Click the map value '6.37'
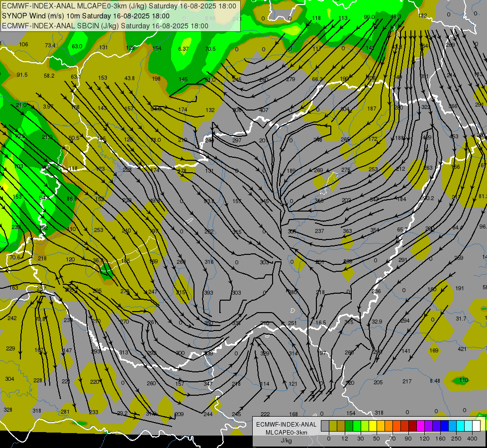 183,49
